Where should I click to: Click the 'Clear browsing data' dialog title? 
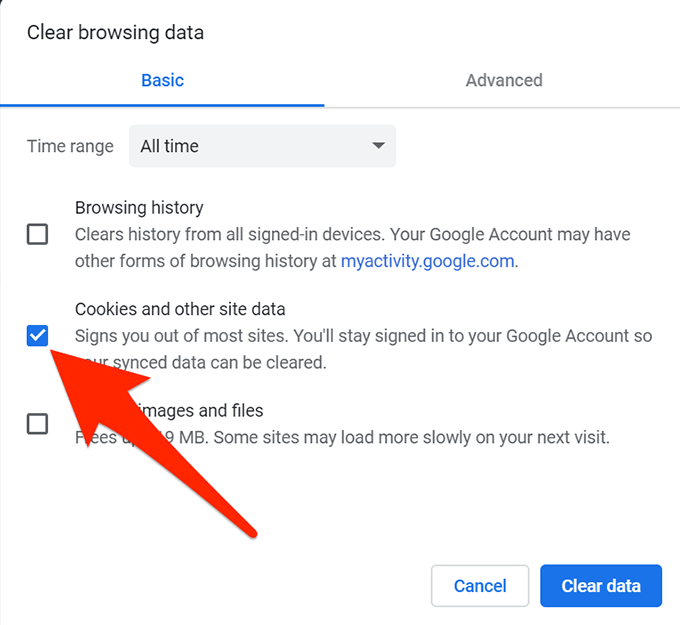pos(115,33)
